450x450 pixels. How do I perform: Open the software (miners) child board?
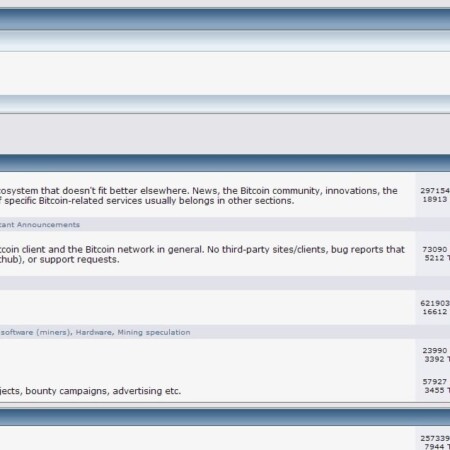[36, 332]
